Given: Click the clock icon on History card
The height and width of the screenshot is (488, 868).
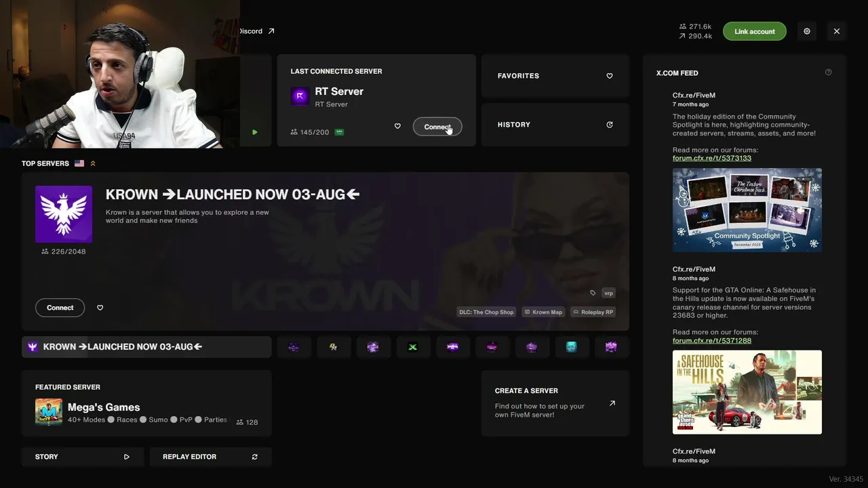Looking at the screenshot, I should (610, 125).
